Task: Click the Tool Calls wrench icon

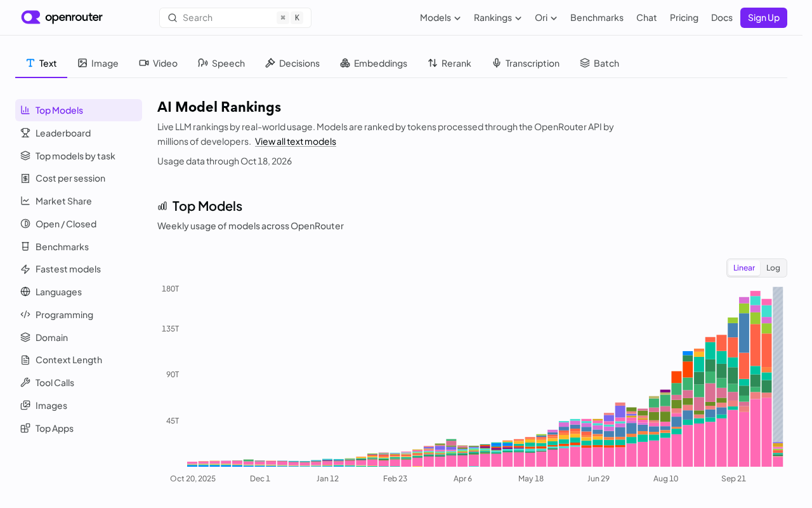Action: point(25,382)
